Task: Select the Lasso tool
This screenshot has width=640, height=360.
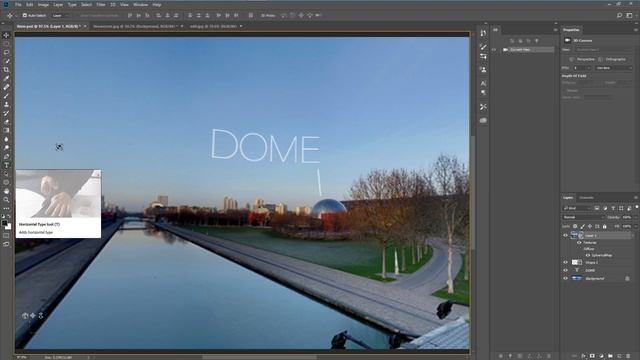Action: click(x=6, y=52)
